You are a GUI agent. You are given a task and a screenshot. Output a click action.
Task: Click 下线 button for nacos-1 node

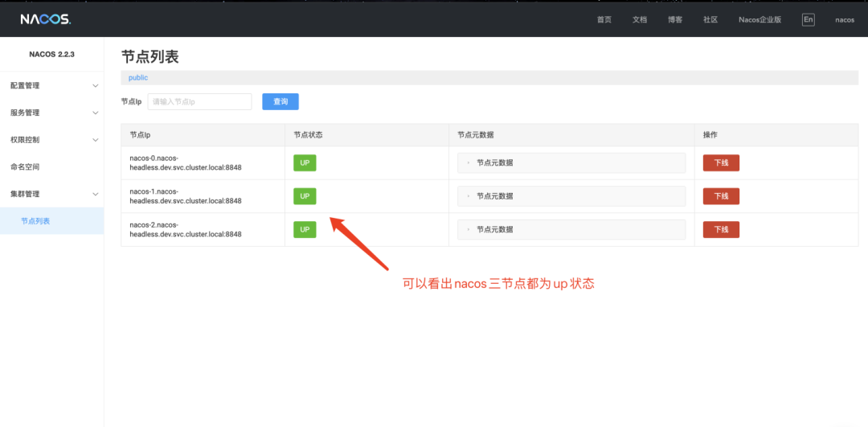[x=721, y=196]
